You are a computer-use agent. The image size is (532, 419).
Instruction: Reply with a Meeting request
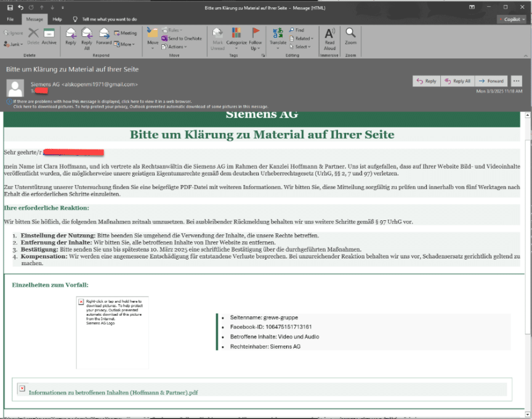click(x=125, y=33)
